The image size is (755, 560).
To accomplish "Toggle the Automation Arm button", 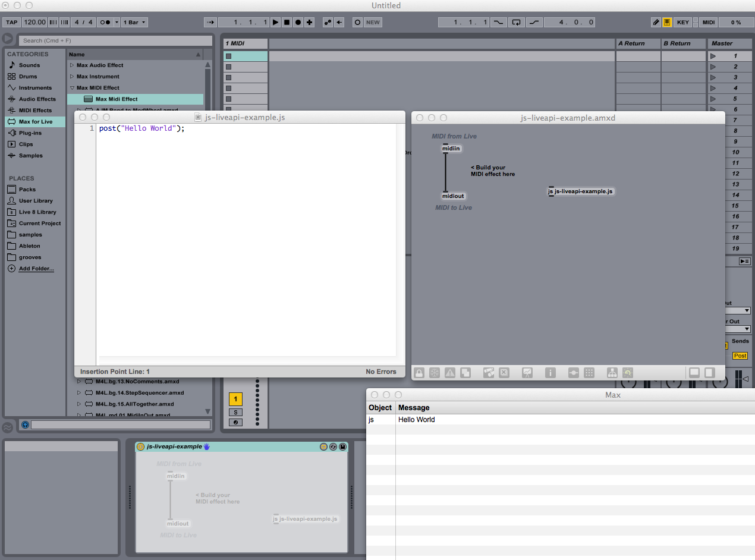I will pos(328,22).
